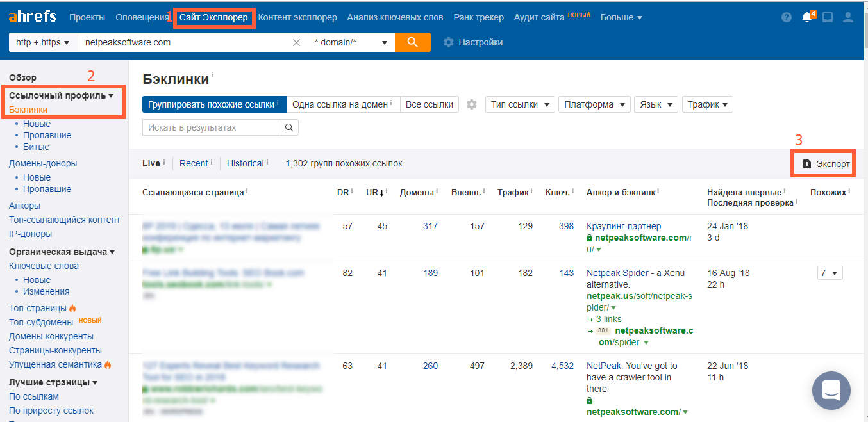The width and height of the screenshot is (868, 422).
Task: Click the orange search button
Action: (x=413, y=42)
